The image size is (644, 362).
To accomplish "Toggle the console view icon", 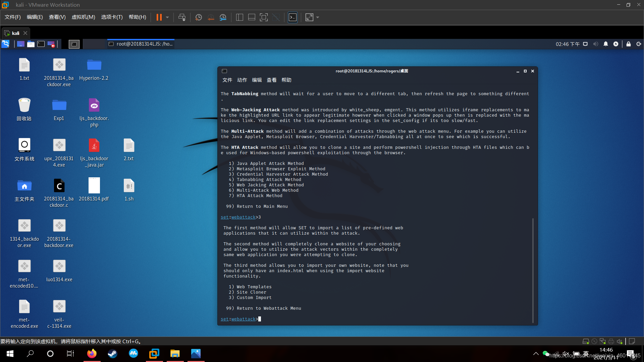I will (x=292, y=17).
